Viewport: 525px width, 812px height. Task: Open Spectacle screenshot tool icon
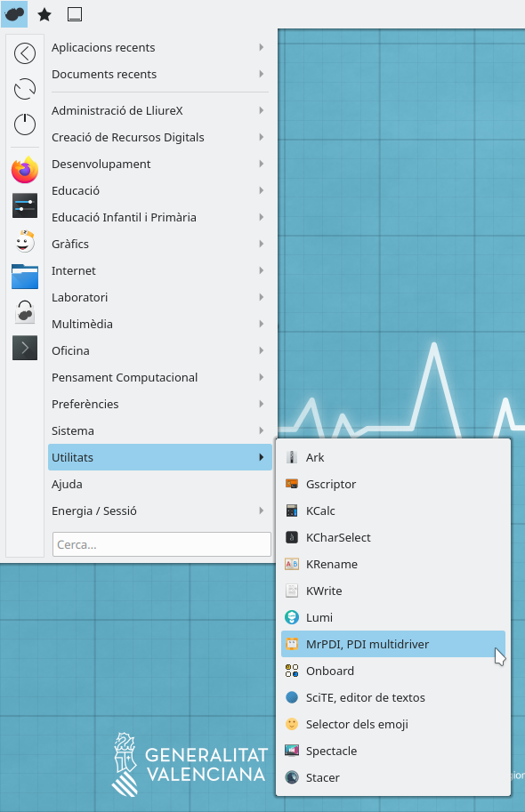(x=292, y=751)
